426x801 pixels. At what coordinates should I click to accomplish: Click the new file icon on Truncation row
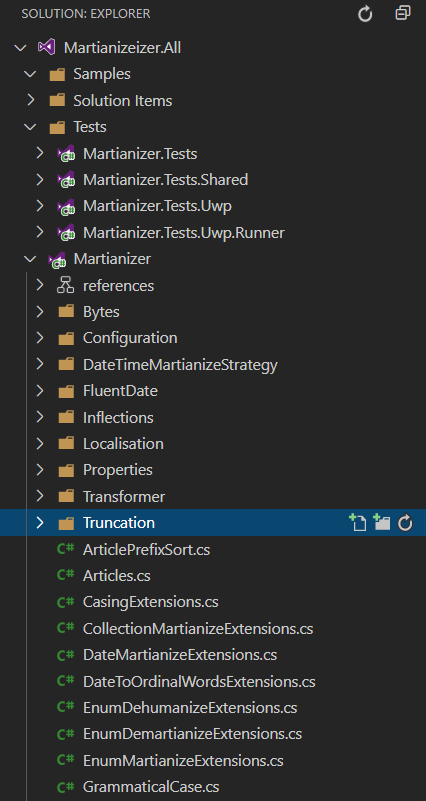357,523
